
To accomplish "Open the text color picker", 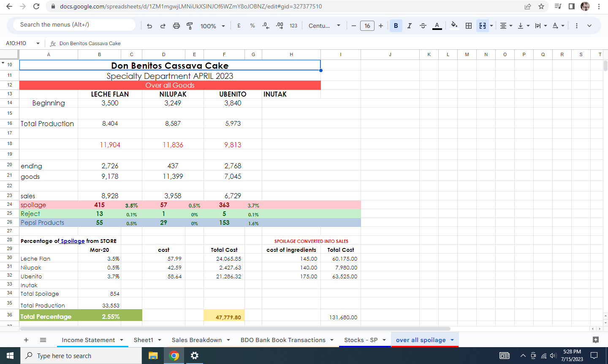I will [437, 26].
